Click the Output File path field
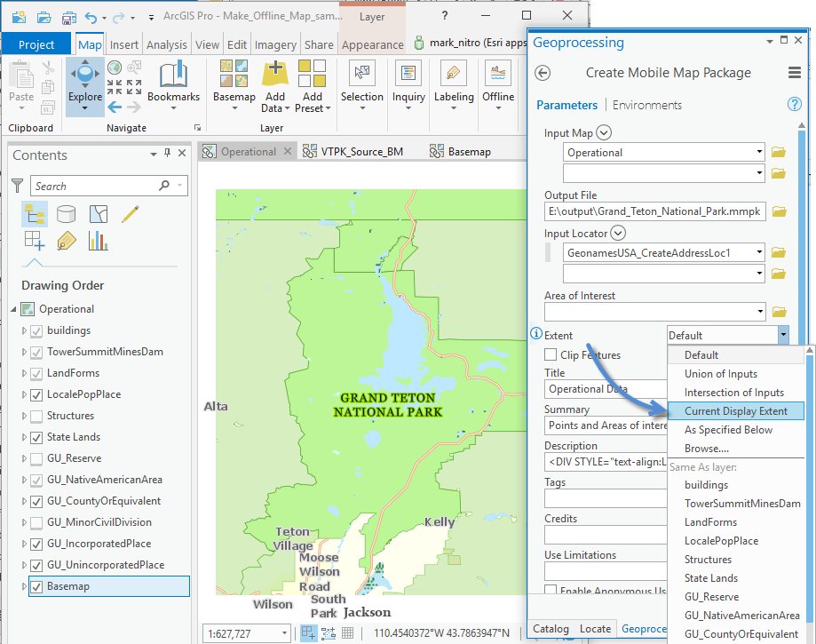Screen dimensions: 816x644 coord(654,211)
